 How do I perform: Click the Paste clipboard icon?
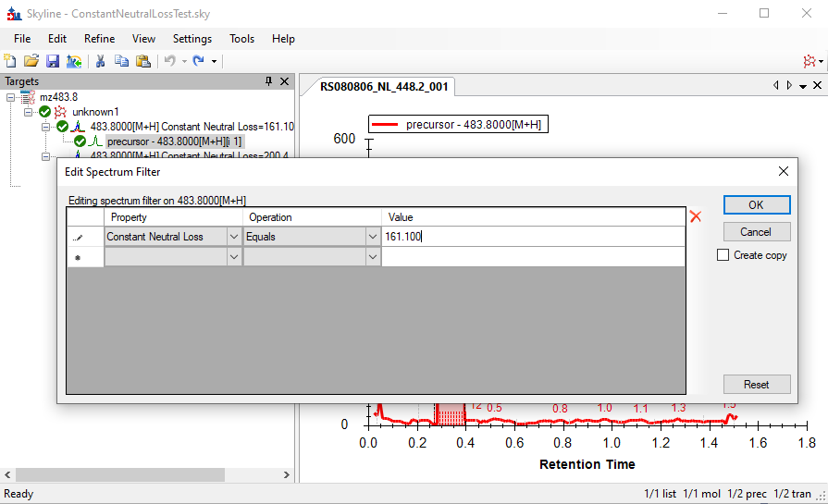[x=142, y=61]
